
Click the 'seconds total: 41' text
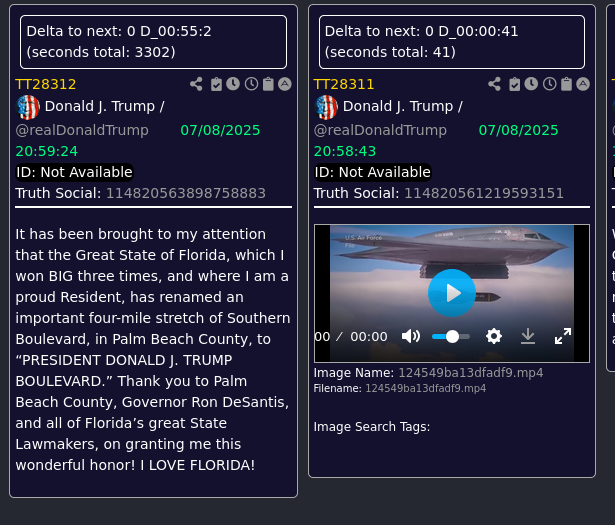click(x=390, y=52)
